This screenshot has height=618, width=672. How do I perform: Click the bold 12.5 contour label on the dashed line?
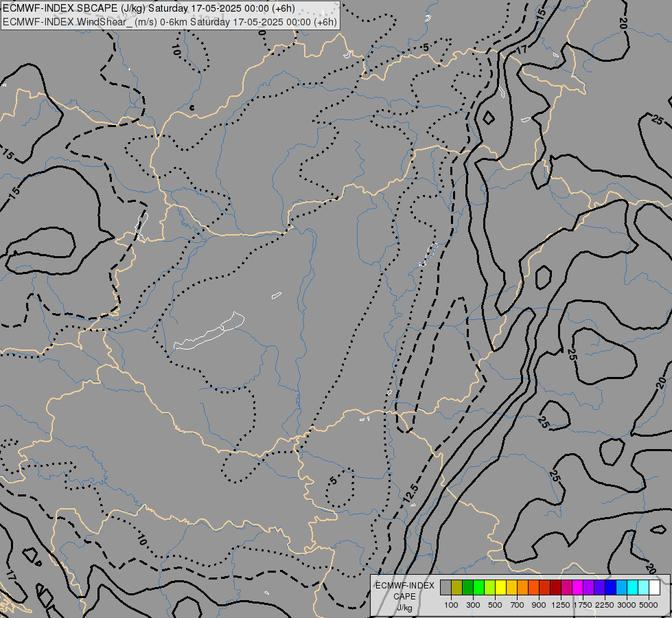[410, 494]
